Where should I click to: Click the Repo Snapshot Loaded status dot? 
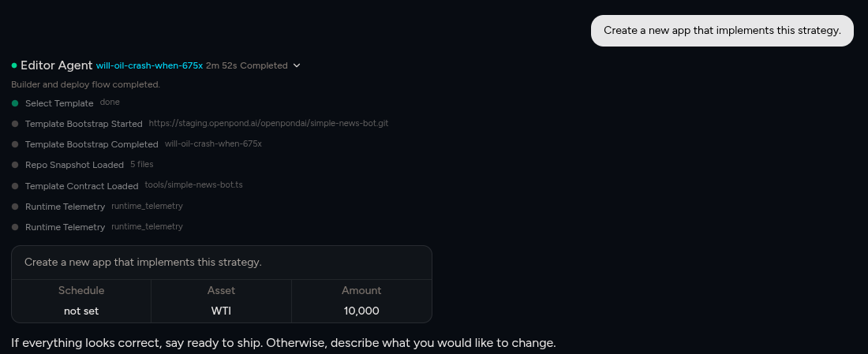point(15,165)
